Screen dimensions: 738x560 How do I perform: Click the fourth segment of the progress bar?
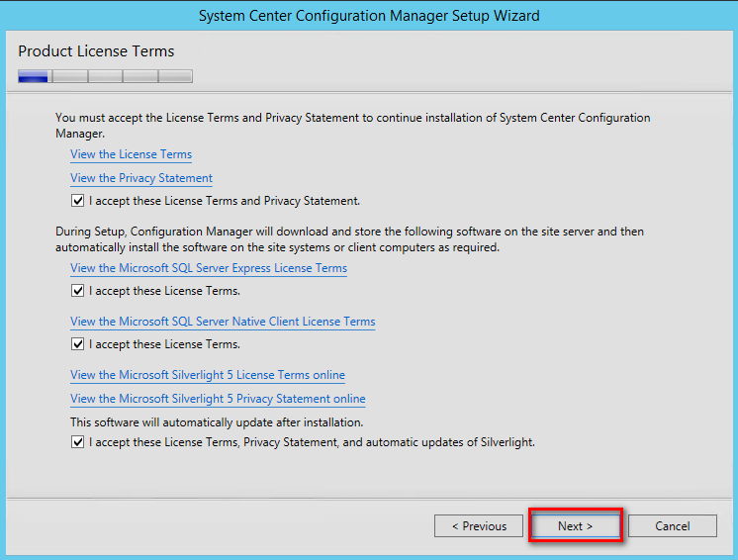point(140,76)
